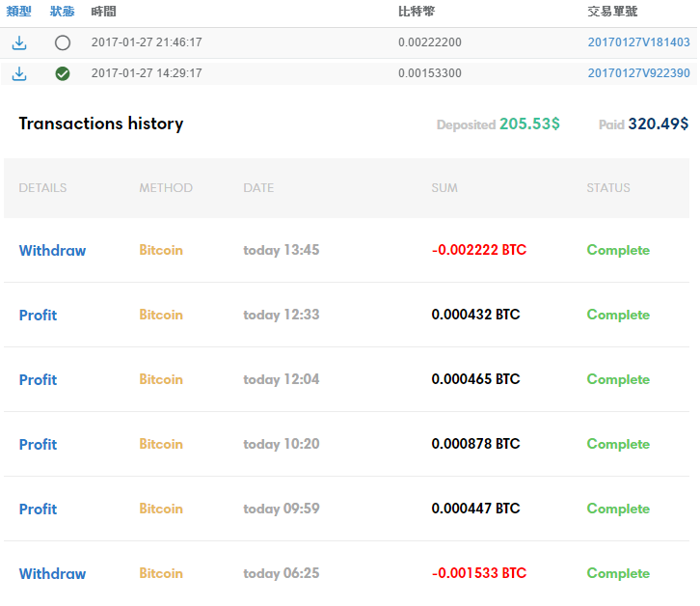Viewport: 700px width, 606px height.
Task: Click the 12:33 Profit details entry
Action: pos(38,316)
